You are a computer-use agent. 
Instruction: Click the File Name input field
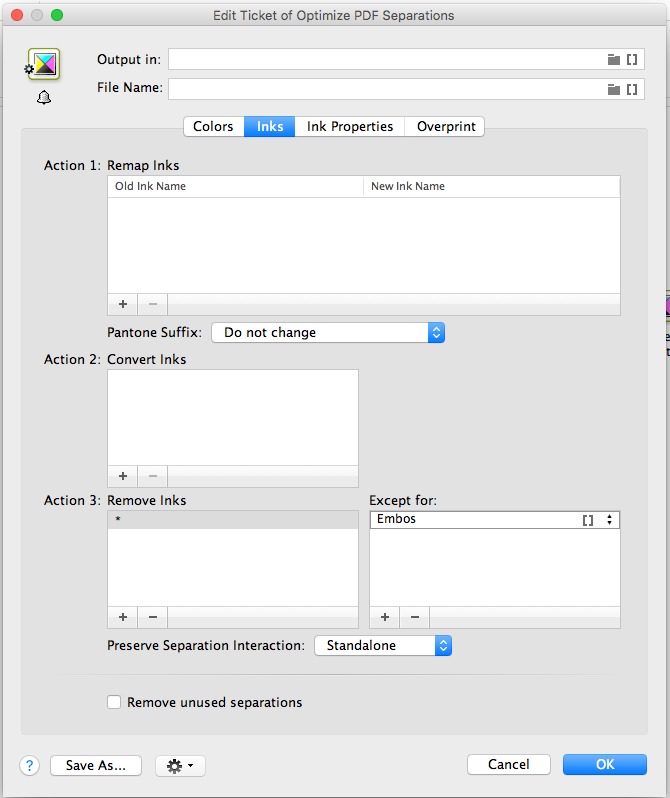[x=385, y=89]
